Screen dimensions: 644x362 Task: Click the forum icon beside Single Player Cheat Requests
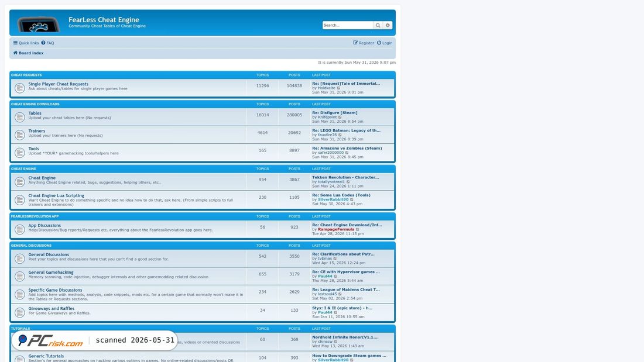(19, 88)
